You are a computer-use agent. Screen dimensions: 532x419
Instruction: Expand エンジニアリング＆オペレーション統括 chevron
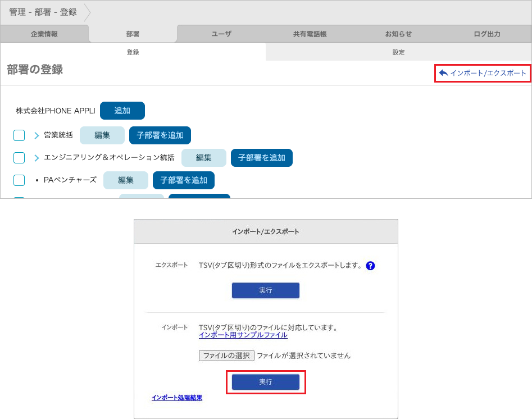37,158
